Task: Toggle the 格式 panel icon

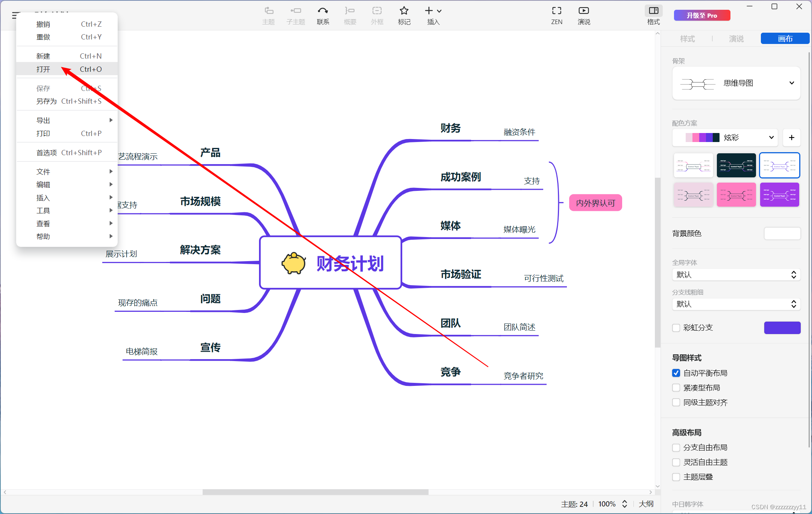Action: click(x=653, y=11)
